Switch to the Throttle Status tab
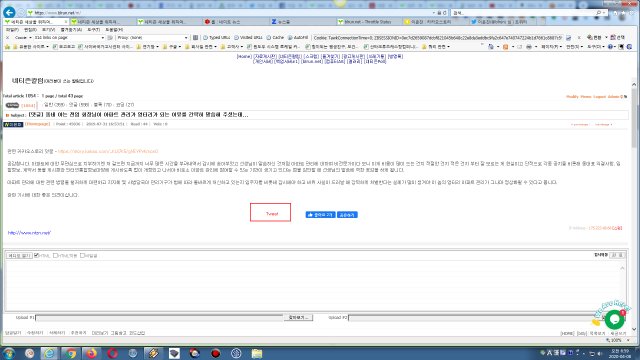 coord(369,22)
